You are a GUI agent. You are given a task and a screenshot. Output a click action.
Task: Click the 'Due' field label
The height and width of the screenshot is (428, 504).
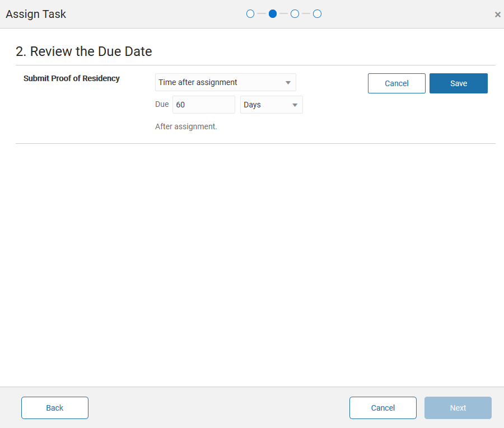162,104
